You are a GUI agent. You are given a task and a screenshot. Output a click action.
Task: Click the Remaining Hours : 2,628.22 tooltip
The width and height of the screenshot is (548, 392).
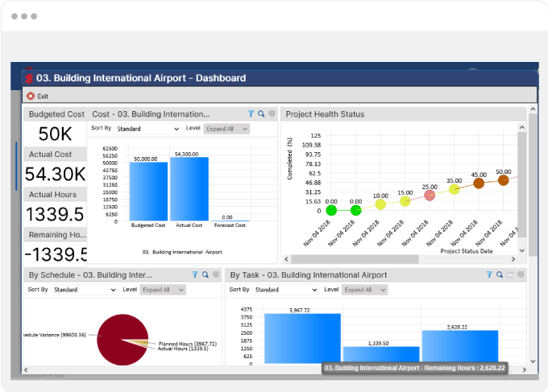coord(414,368)
